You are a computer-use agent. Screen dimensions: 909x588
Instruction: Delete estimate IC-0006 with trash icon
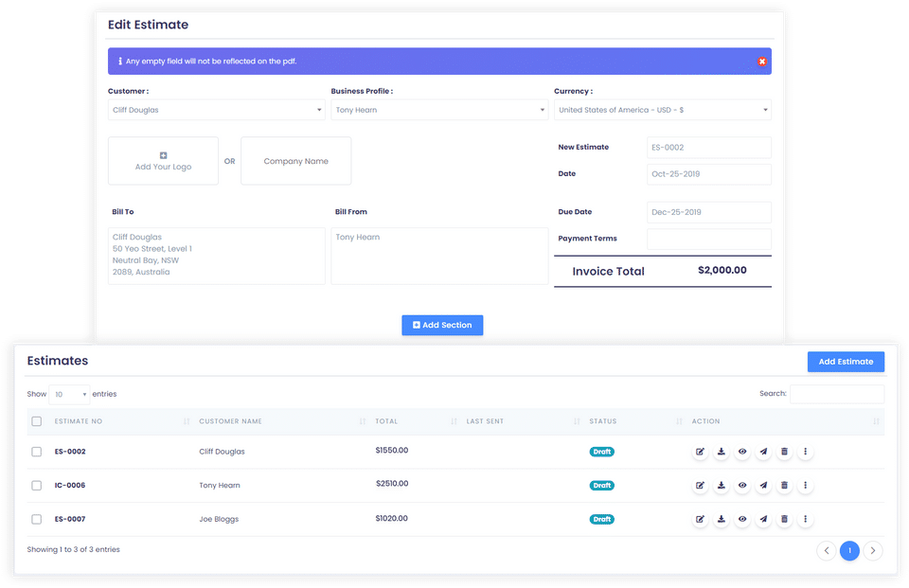pos(784,486)
